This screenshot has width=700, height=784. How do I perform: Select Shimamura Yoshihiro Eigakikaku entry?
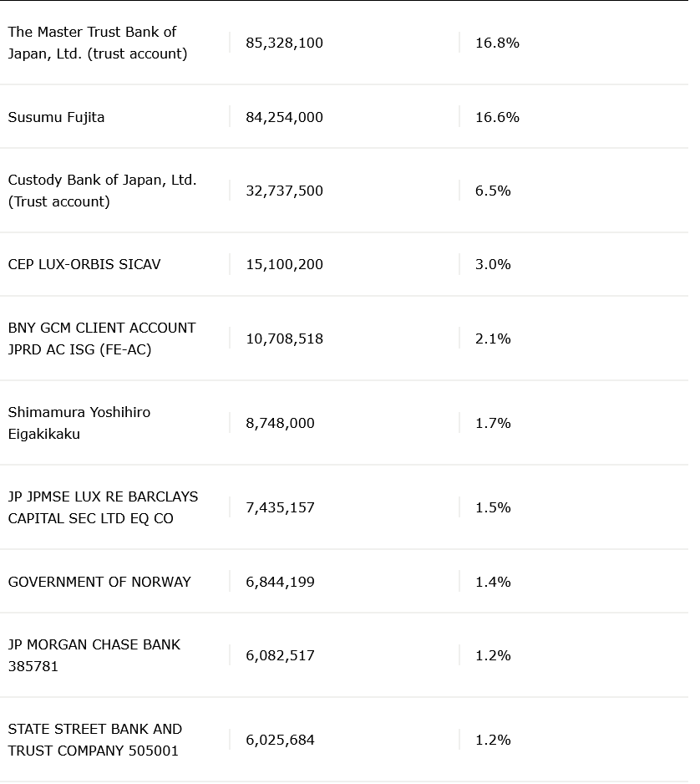click(x=79, y=423)
